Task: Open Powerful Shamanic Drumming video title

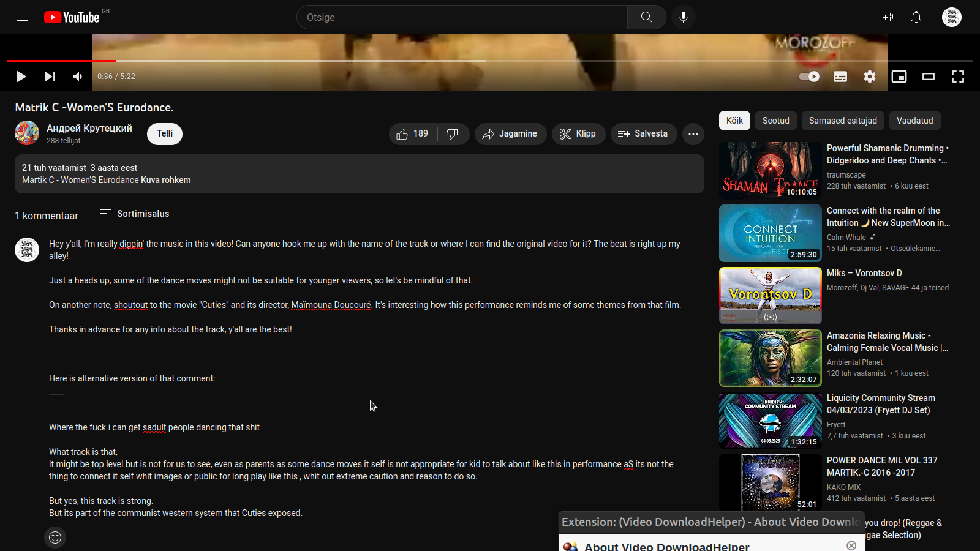Action: pos(888,154)
